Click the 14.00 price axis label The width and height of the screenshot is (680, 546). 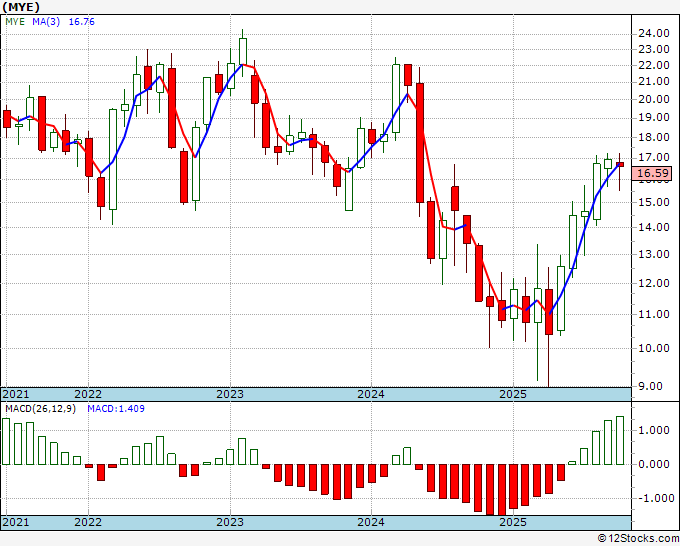point(654,227)
